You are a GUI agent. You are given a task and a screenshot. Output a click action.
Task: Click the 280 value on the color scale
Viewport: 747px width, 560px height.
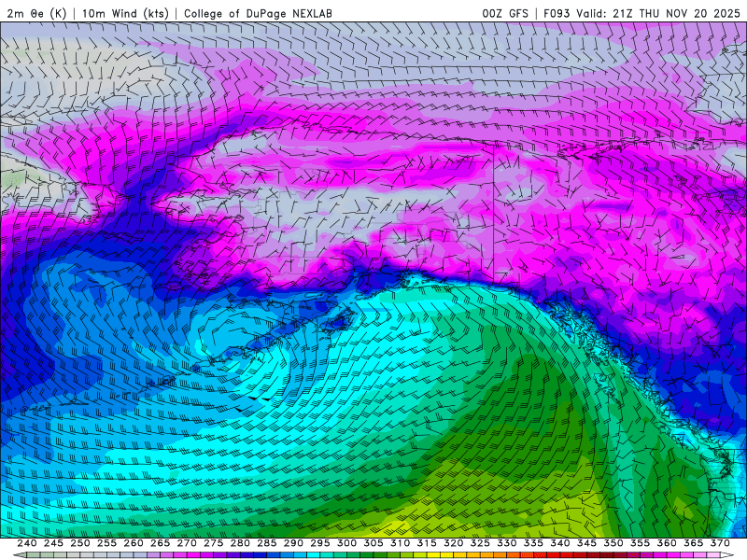point(241,543)
